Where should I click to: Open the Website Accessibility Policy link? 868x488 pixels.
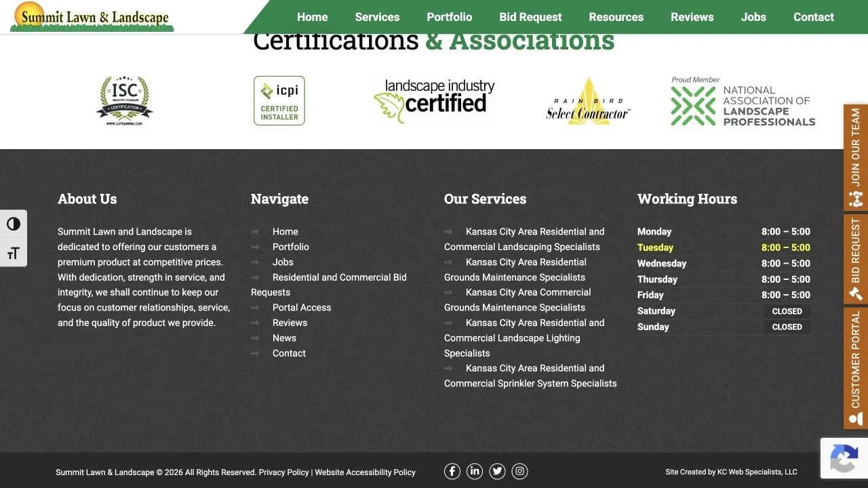[x=365, y=472]
